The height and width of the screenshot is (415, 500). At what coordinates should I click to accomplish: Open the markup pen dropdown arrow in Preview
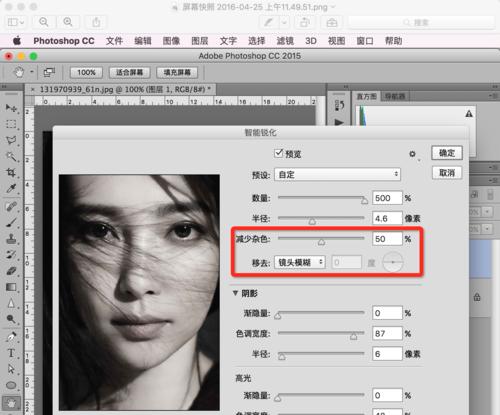tap(284, 22)
